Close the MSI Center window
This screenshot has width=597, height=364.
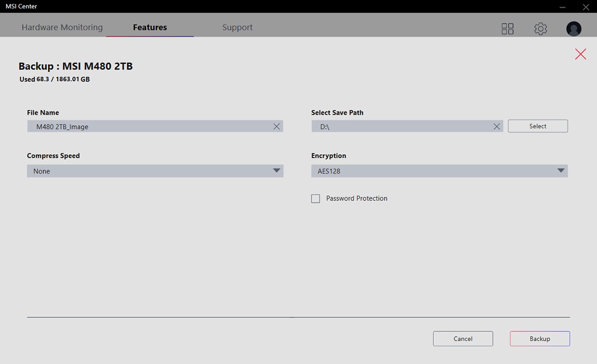[x=586, y=7]
